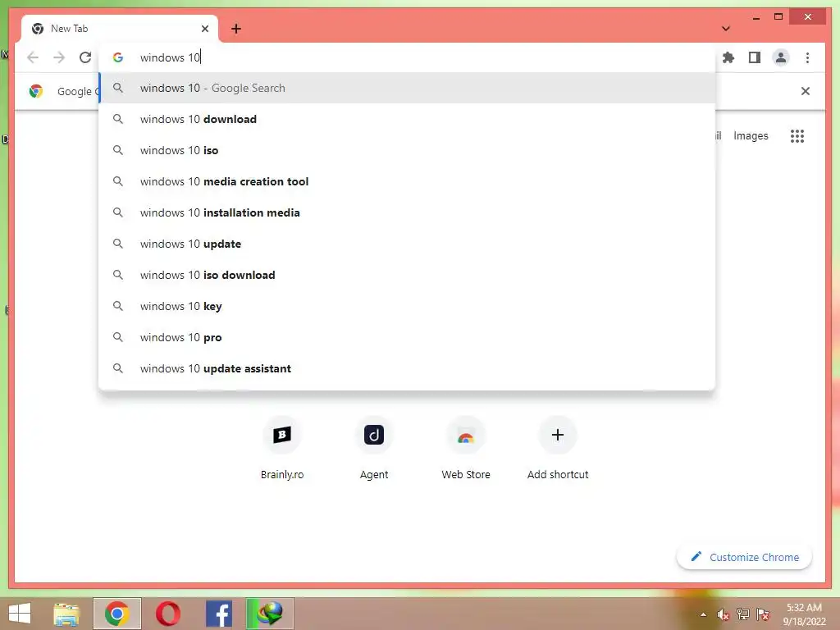
Task: Click the Customize Chrome button
Action: 745,557
